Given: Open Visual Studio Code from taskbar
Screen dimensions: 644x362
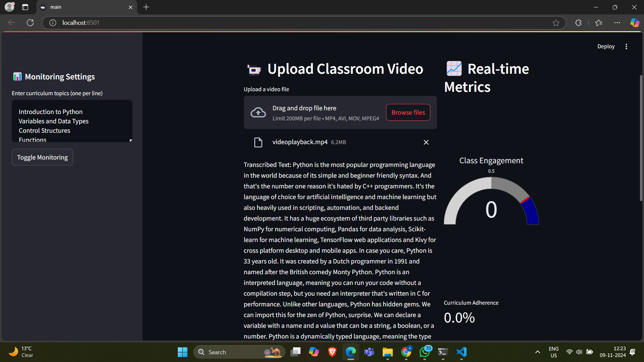Looking at the screenshot, I should coord(462,352).
